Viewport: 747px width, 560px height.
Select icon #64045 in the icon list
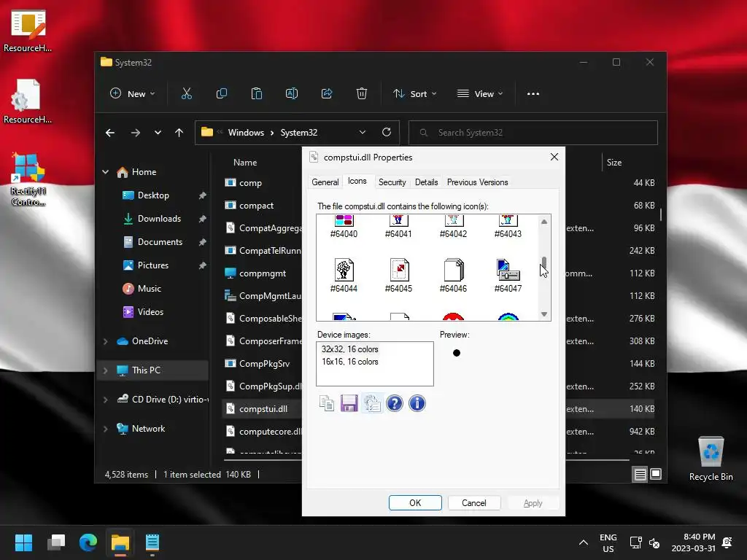[398, 275]
